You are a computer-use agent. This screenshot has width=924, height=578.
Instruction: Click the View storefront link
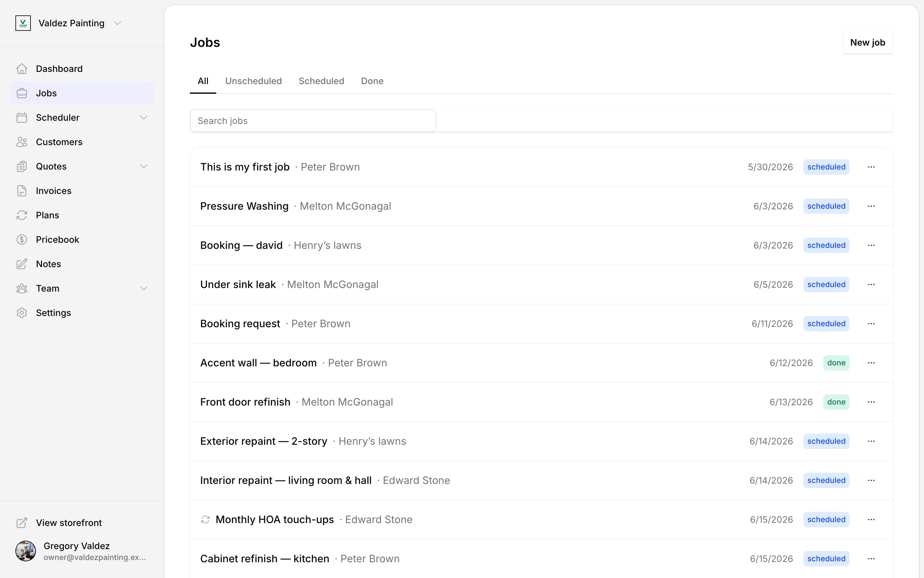82,523
